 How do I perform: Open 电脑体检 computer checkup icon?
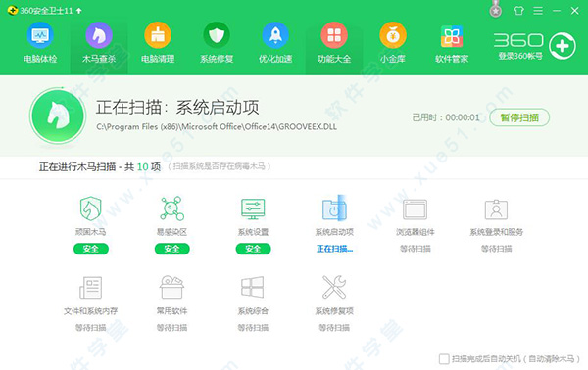[40, 35]
